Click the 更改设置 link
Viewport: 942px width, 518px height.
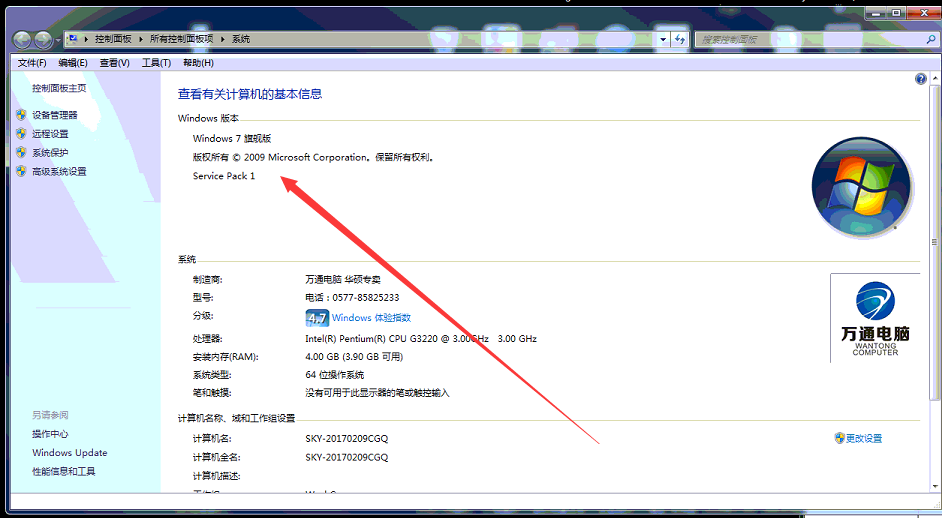(864, 438)
